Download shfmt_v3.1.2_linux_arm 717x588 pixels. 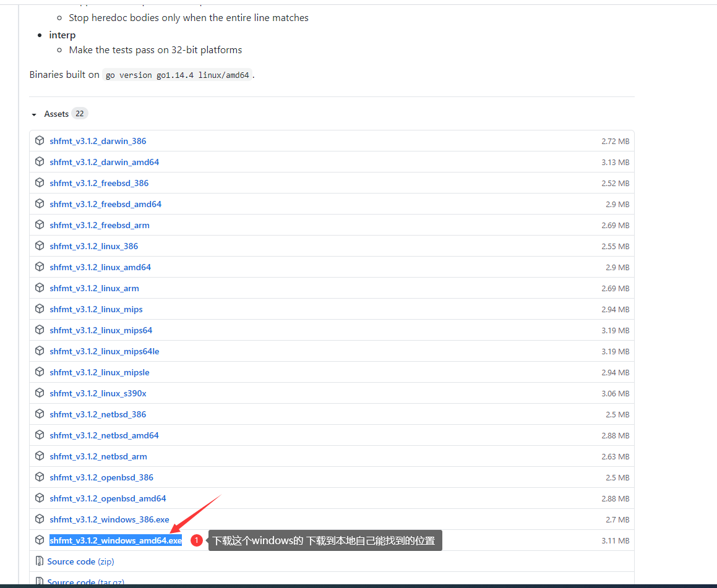click(94, 288)
